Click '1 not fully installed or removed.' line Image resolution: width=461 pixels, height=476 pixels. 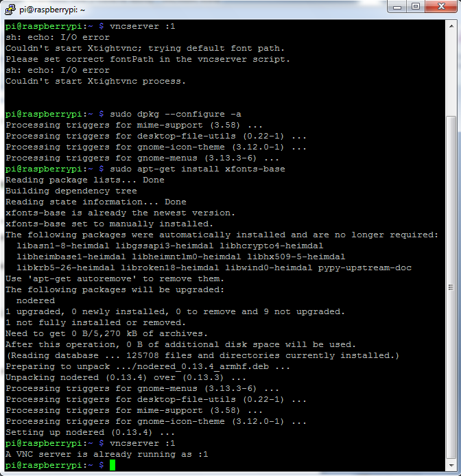point(95,322)
